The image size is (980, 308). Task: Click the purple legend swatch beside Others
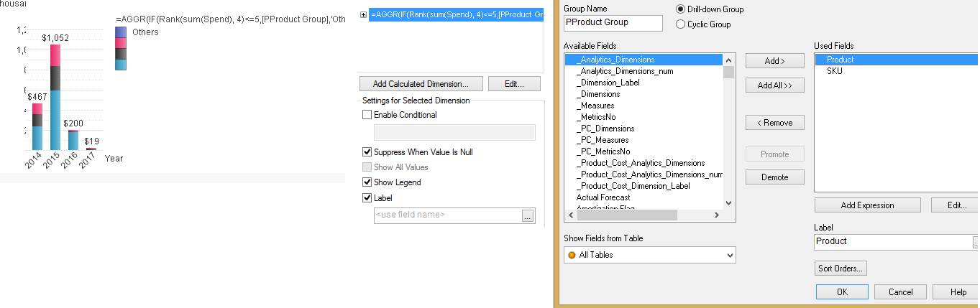coord(121,32)
